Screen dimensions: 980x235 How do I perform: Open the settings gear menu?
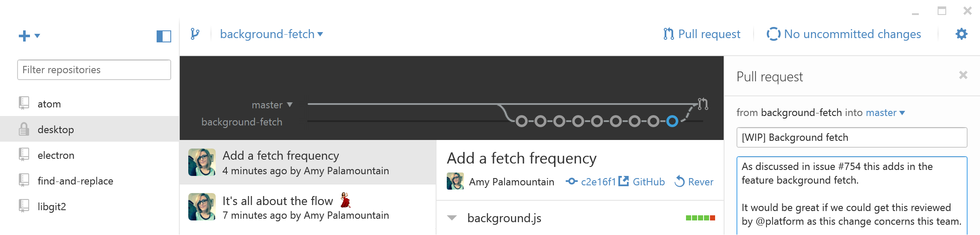[x=962, y=34]
